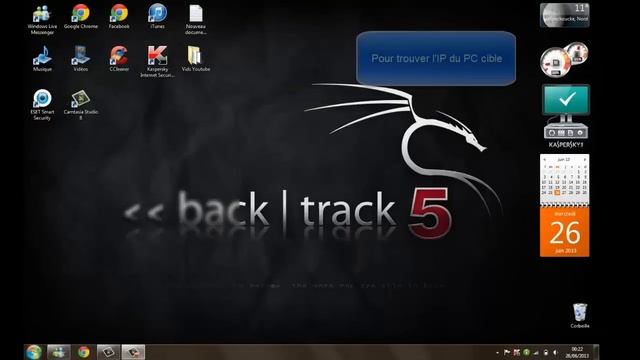
Task: Go to previous month in calendar gadget
Action: coord(544,160)
